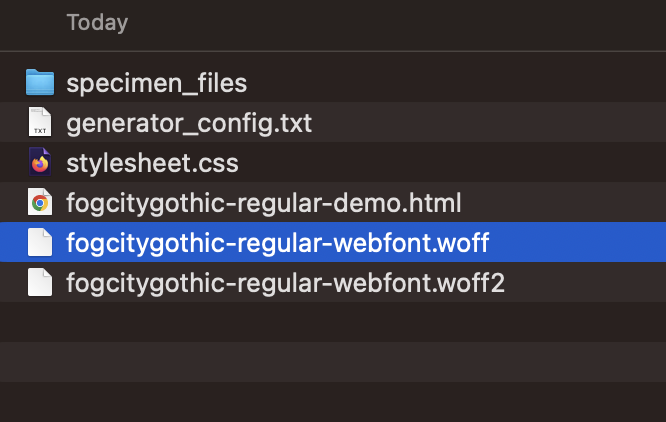The image size is (666, 422).
Task: Click the blank document icon of the .woff file
Action: click(x=40, y=243)
